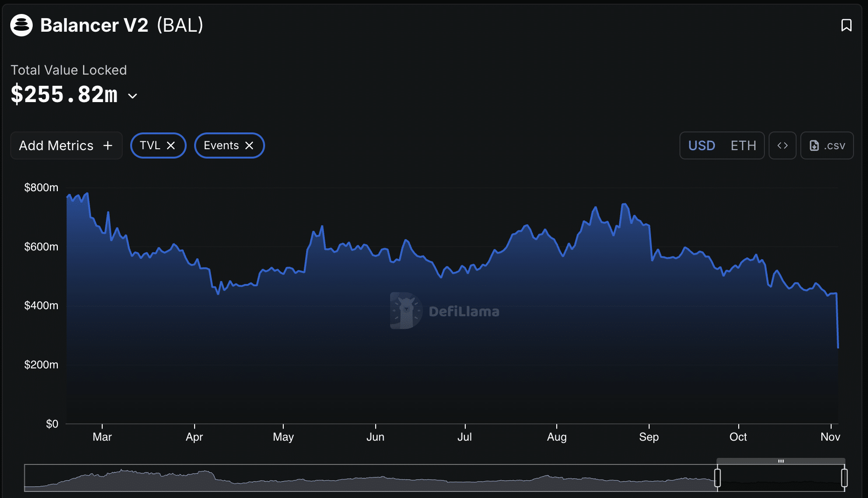Click the Balancer logo icon
868x498 pixels.
point(21,25)
